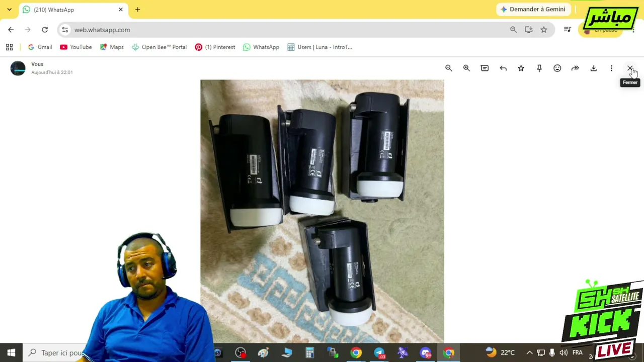The image size is (644, 362).
Task: View site information for web.whatsapp.com
Action: point(65,30)
